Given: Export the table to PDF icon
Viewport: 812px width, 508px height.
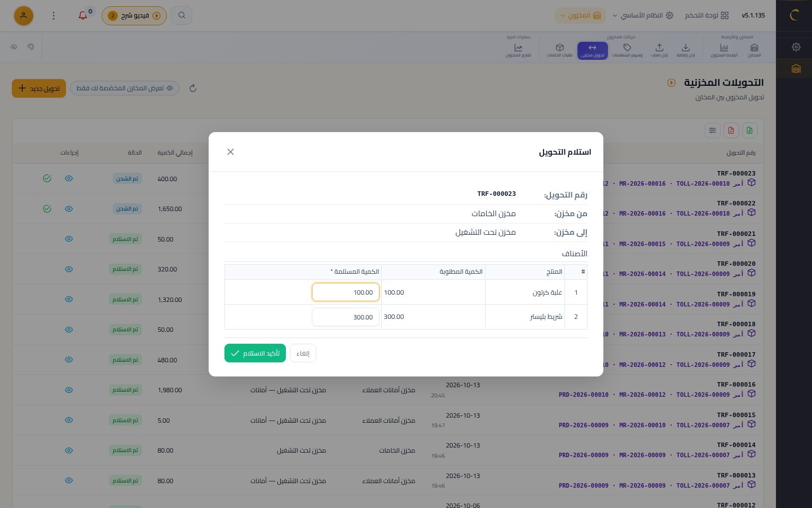Looking at the screenshot, I should [731, 130].
